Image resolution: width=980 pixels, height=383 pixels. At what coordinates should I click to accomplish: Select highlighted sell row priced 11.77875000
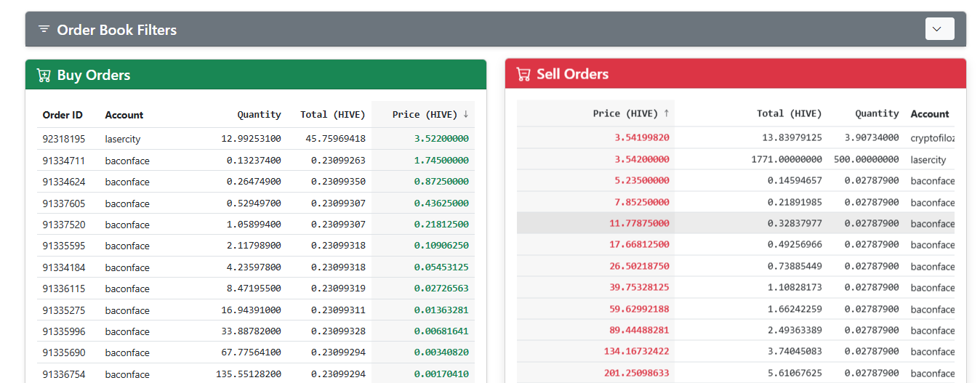[736, 223]
